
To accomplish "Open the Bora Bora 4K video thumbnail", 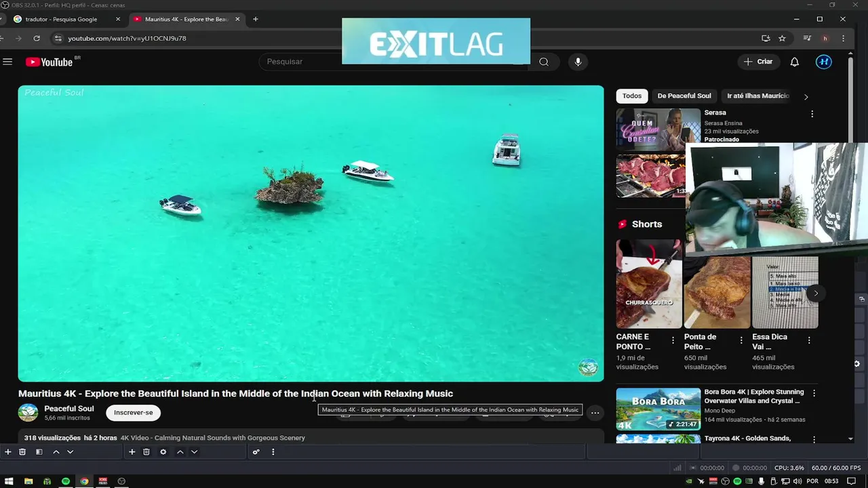I will (658, 409).
